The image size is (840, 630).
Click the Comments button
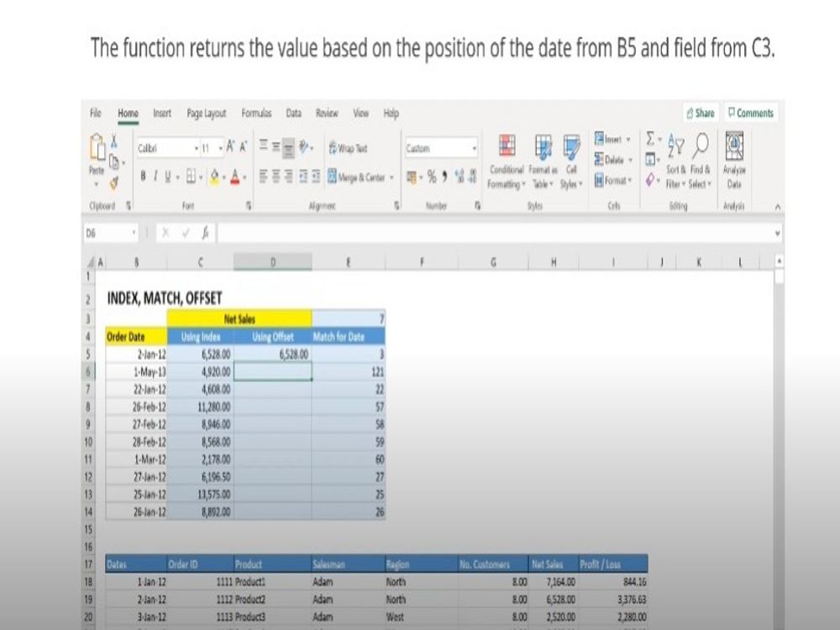click(x=750, y=113)
